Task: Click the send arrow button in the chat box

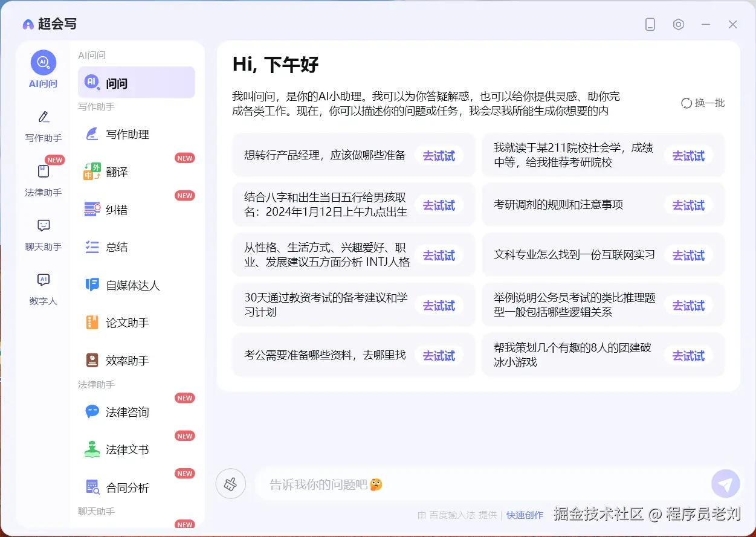Action: pyautogui.click(x=725, y=483)
